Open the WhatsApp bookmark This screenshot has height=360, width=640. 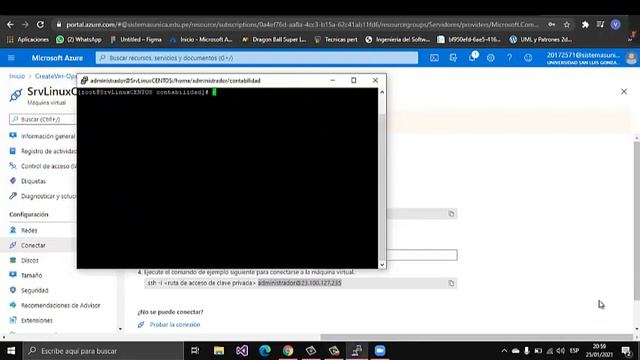pyautogui.click(x=79, y=40)
